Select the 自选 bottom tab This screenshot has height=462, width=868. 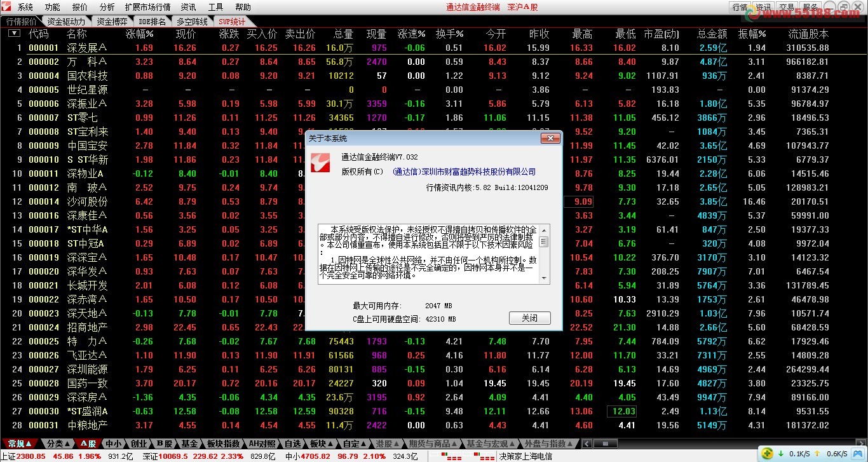pos(293,444)
